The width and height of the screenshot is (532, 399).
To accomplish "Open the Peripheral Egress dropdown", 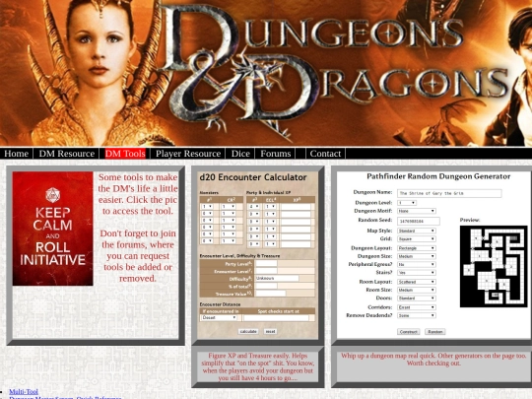I will [417, 264].
